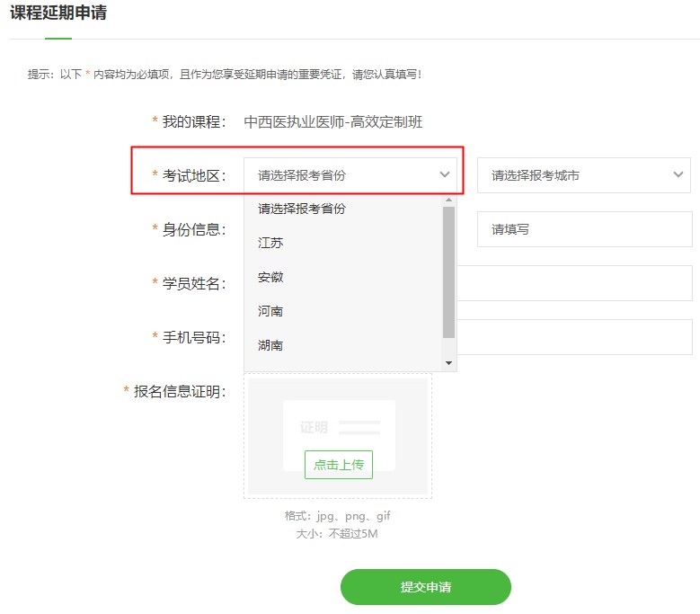700x614 pixels.
Task: Pick the placeholder option 请选择报考省份 in list
Action: pos(302,209)
